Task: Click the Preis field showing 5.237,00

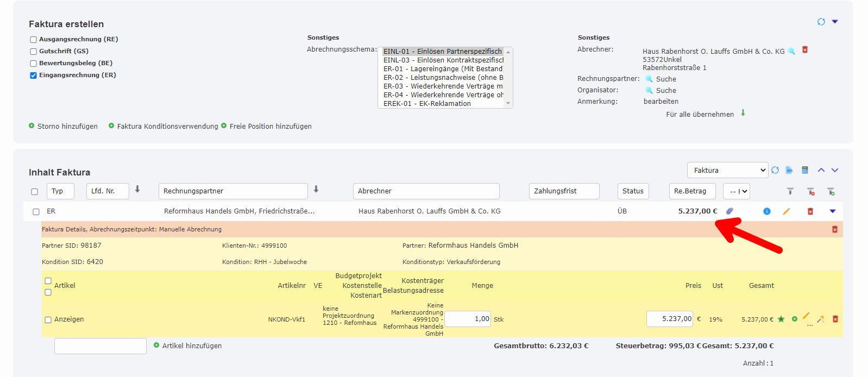Action: (670, 319)
